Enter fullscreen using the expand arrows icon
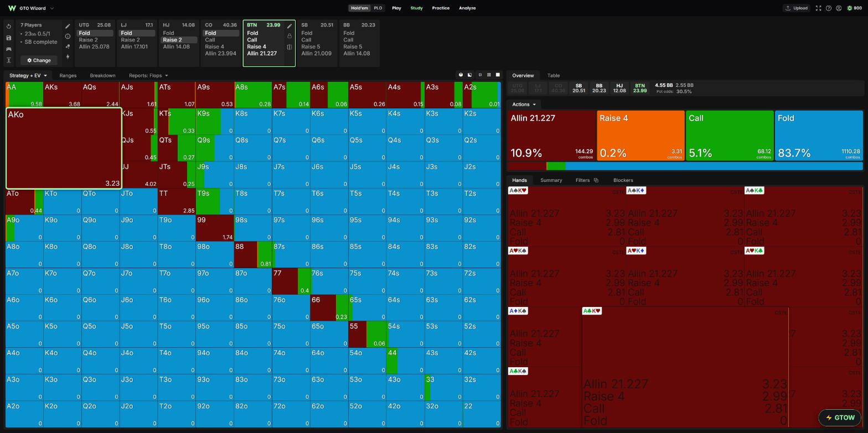This screenshot has width=868, height=433. click(x=818, y=8)
